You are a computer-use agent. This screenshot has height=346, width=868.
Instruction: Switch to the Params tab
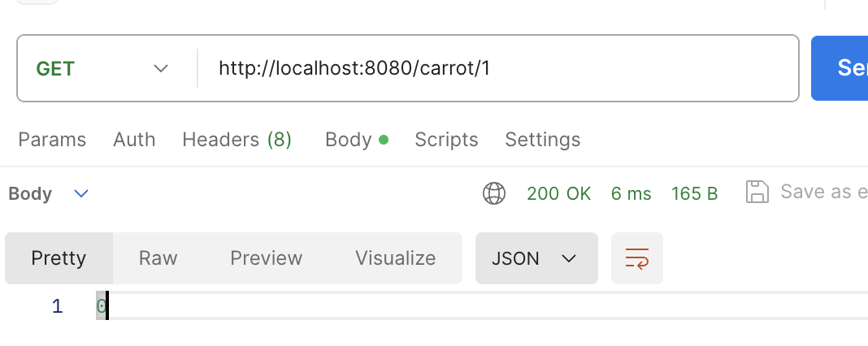[x=52, y=140]
